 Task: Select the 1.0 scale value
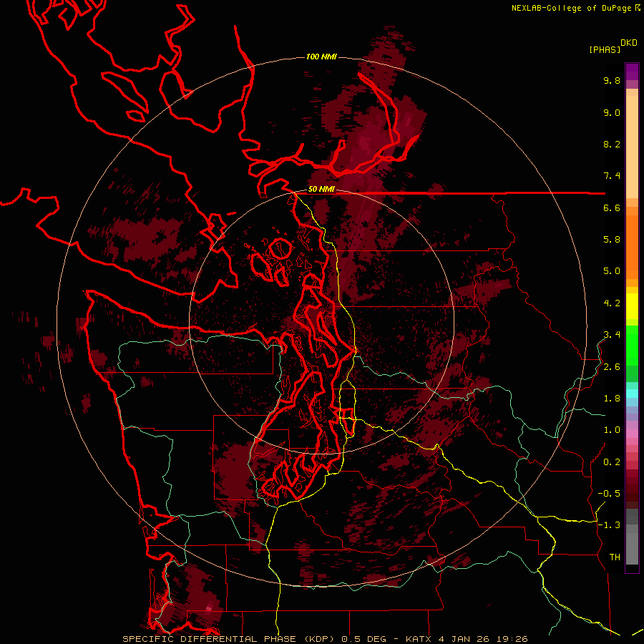click(612, 431)
